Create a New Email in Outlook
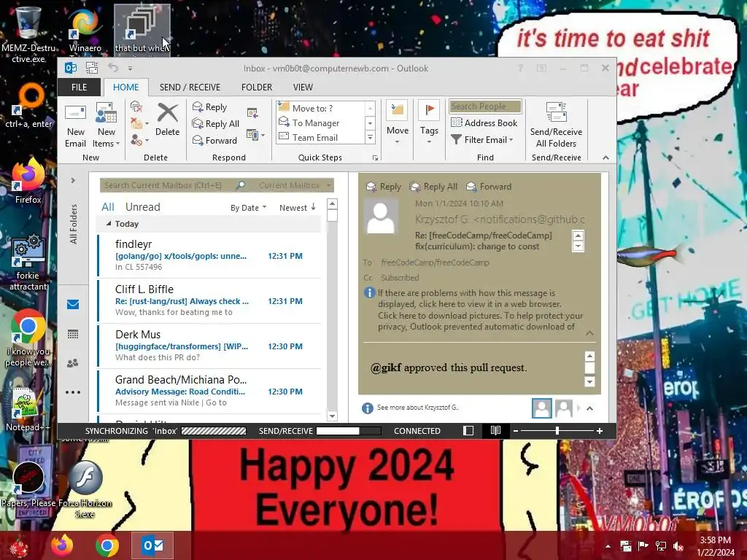The width and height of the screenshot is (747, 560). (x=75, y=125)
